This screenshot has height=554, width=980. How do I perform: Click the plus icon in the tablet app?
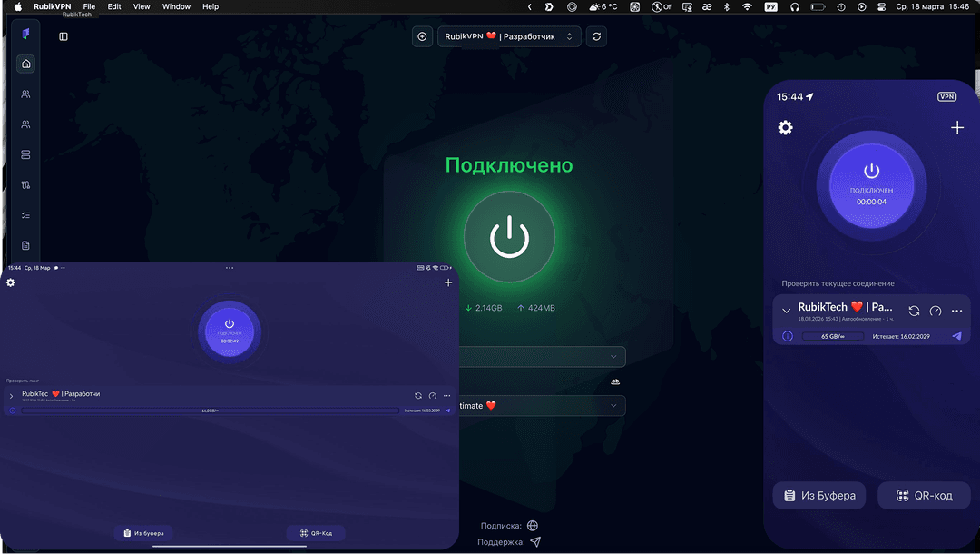(x=448, y=283)
